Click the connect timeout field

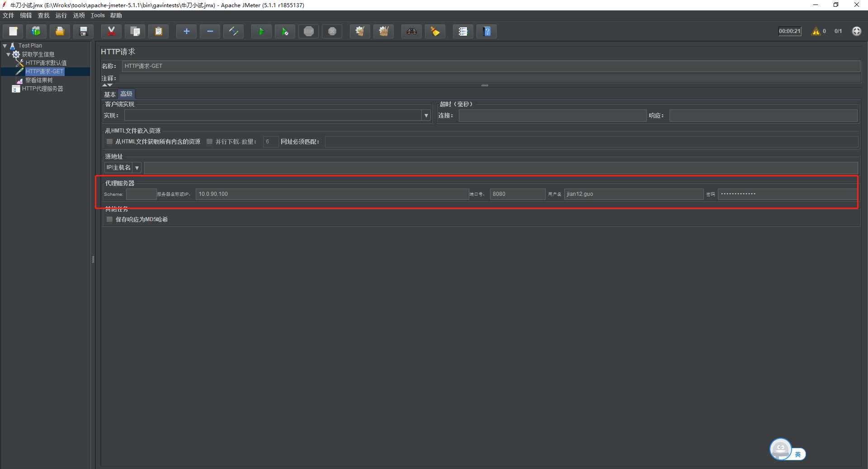552,116
